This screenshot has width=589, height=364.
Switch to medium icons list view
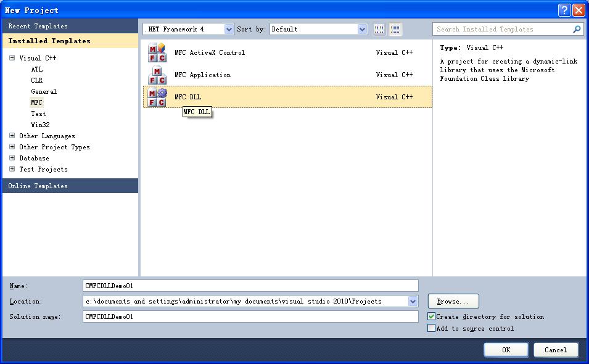coord(395,29)
